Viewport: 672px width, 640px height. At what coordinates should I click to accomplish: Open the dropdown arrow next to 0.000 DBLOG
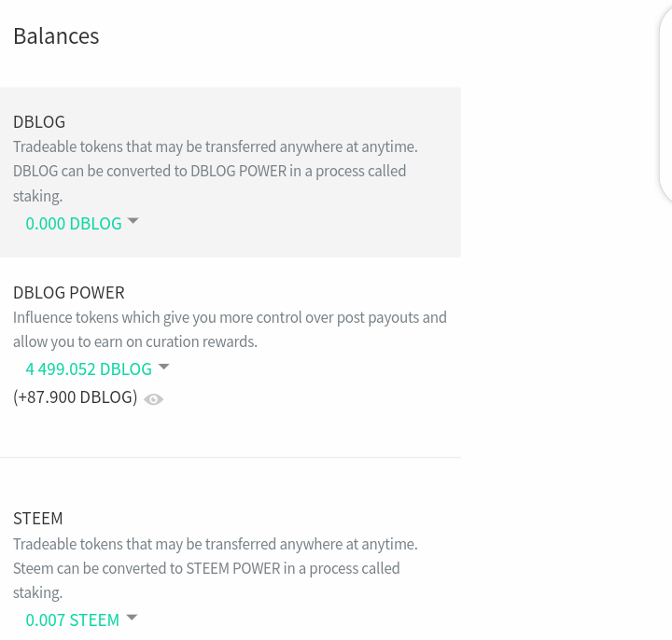[133, 221]
